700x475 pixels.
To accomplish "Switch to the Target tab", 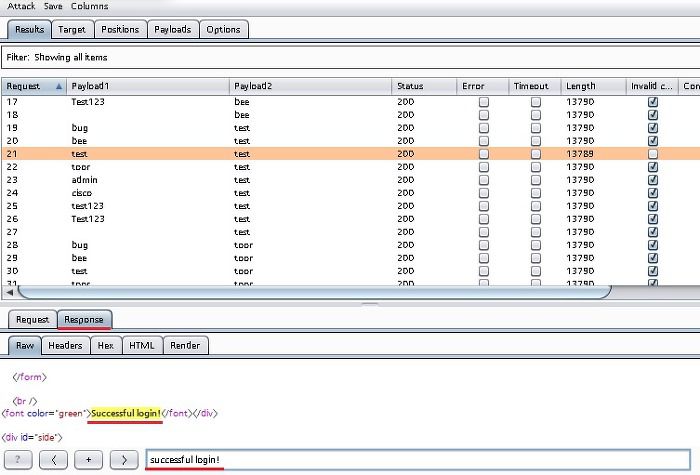I will (x=71, y=29).
